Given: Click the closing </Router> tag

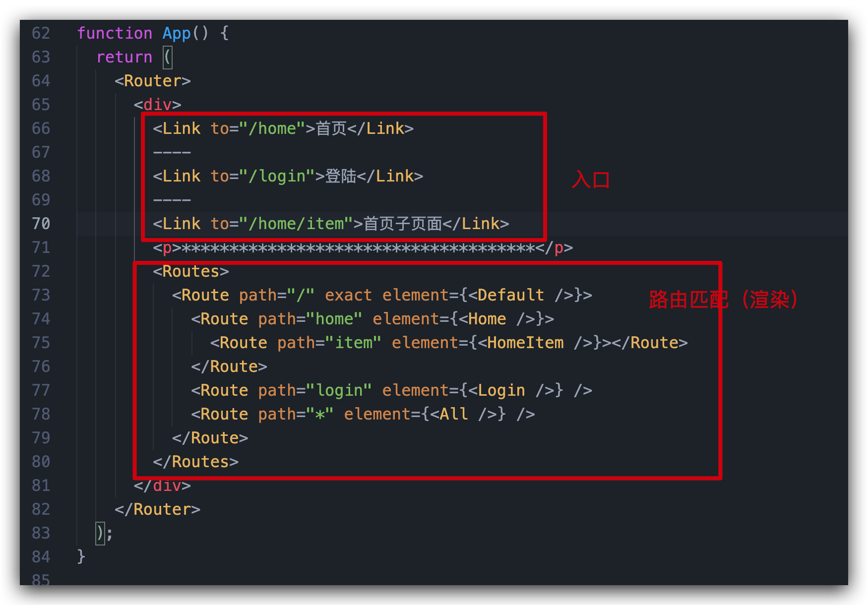Looking at the screenshot, I should click(158, 509).
